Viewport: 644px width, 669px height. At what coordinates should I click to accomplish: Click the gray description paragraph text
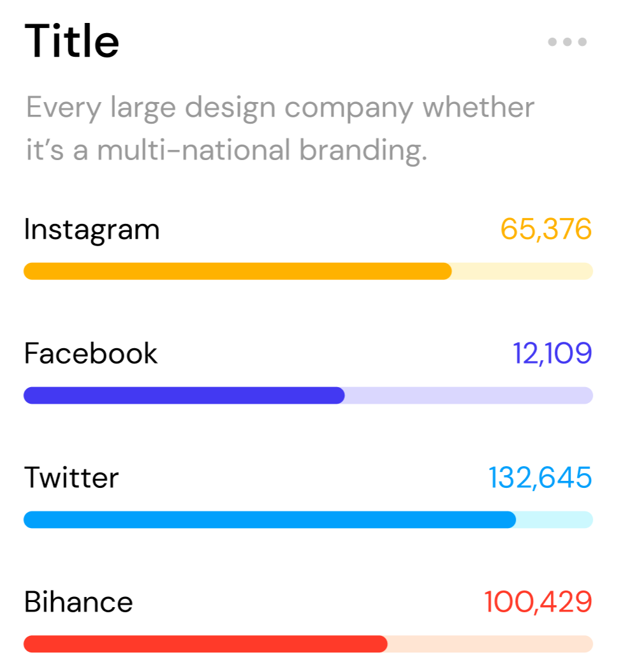(x=280, y=128)
